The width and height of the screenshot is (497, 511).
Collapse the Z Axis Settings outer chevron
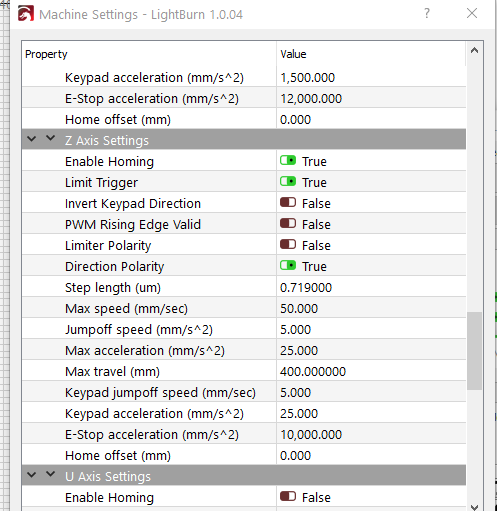(32, 139)
